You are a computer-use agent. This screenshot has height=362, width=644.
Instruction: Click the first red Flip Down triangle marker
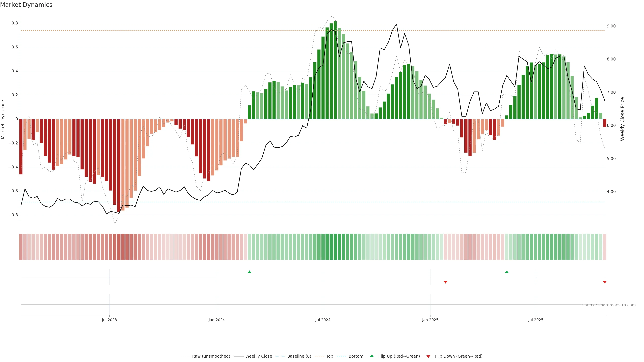(445, 282)
